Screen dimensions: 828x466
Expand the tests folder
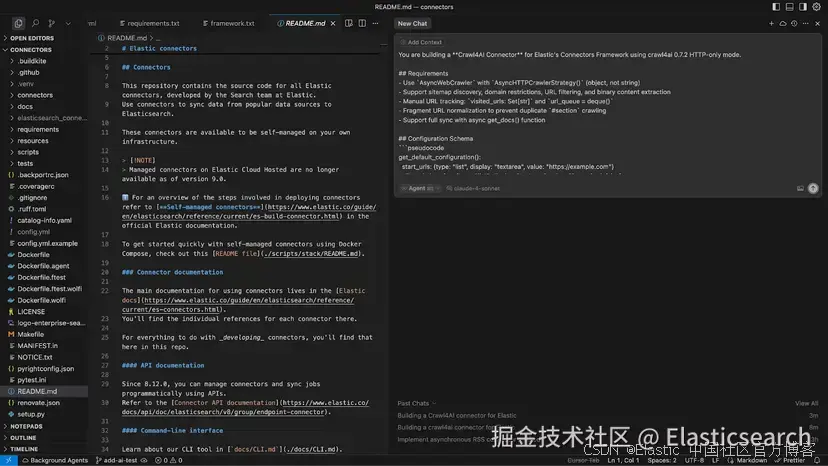pyautogui.click(x=44, y=163)
